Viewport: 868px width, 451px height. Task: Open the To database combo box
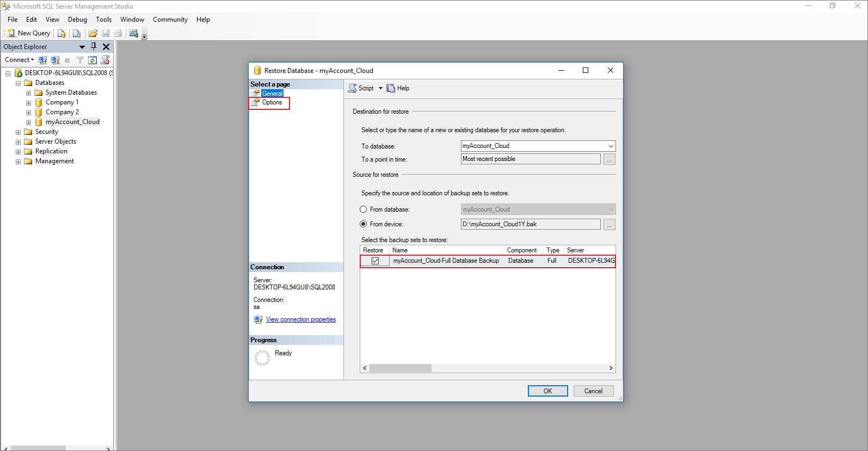[x=538, y=146]
